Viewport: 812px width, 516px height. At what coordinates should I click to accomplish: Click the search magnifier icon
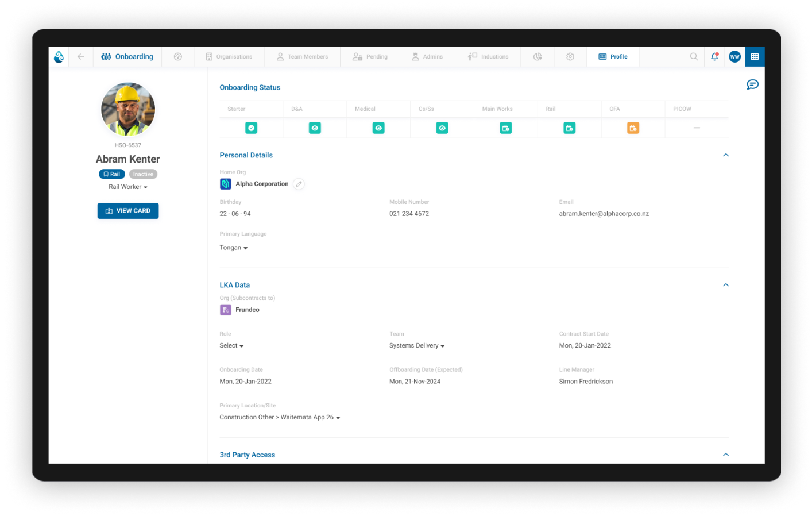694,57
